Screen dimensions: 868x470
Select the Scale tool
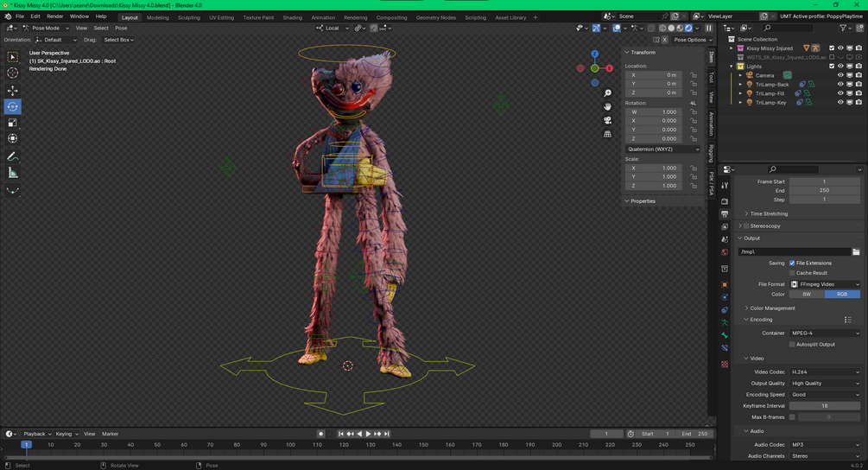(12, 123)
